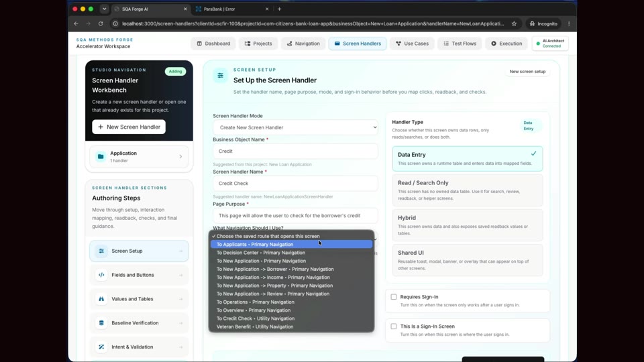
Task: Click the New screen setup badge
Action: 527,72
